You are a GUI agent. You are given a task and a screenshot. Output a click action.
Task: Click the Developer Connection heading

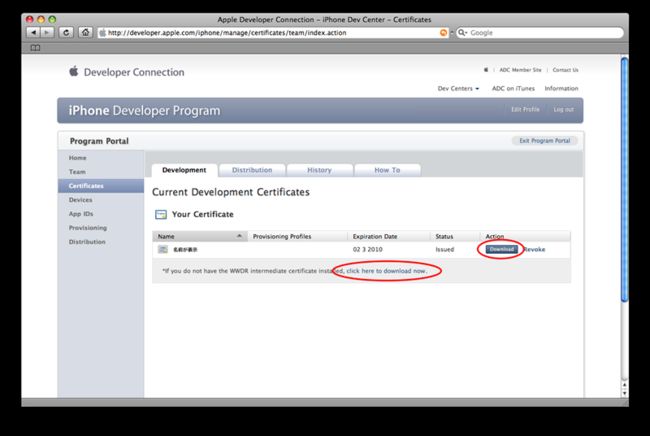134,72
